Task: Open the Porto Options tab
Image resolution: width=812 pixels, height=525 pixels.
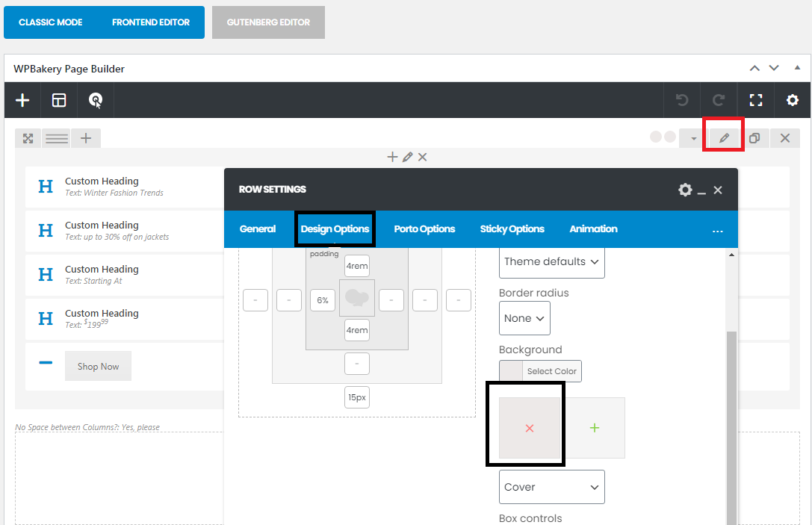Action: coord(424,229)
